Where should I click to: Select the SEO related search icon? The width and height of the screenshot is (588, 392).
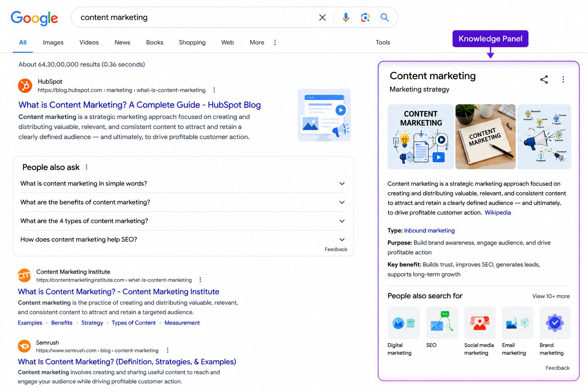click(x=442, y=323)
